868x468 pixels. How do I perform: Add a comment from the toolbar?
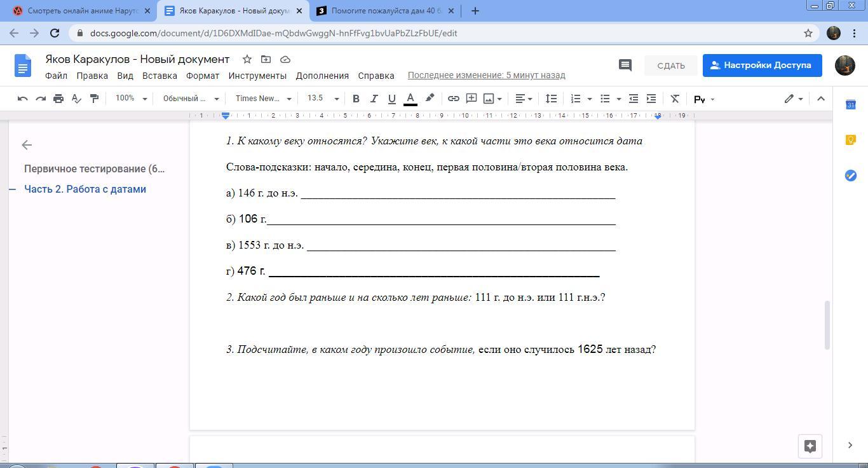(x=471, y=99)
